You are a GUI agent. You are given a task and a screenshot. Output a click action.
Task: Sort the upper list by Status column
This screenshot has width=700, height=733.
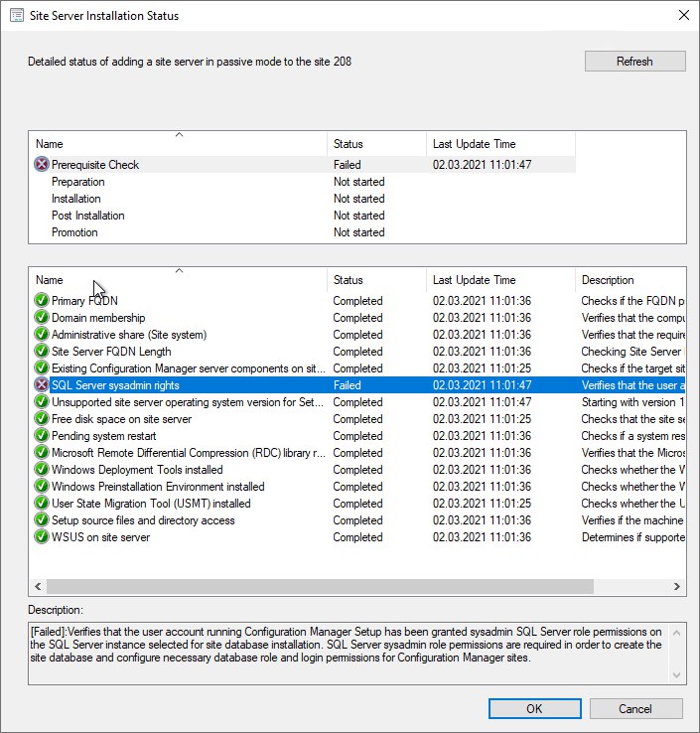[x=376, y=143]
